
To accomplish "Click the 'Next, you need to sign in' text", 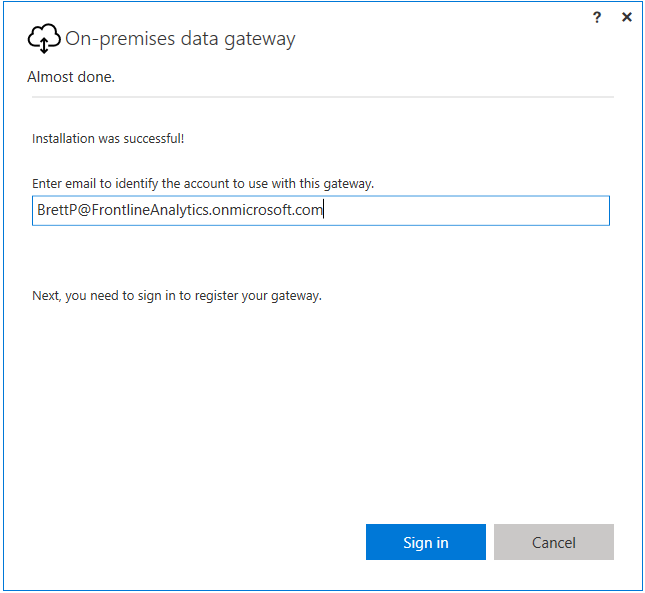I will 177,296.
